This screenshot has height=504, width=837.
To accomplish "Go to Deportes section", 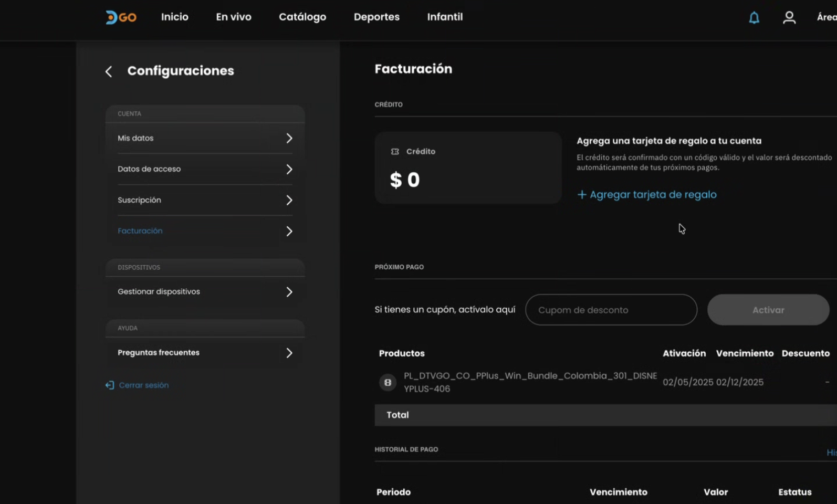I will coord(376,17).
